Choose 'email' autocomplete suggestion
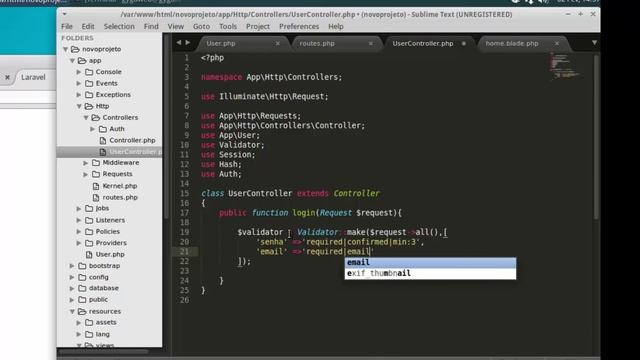Screen dimensions: 640x360 430,262
